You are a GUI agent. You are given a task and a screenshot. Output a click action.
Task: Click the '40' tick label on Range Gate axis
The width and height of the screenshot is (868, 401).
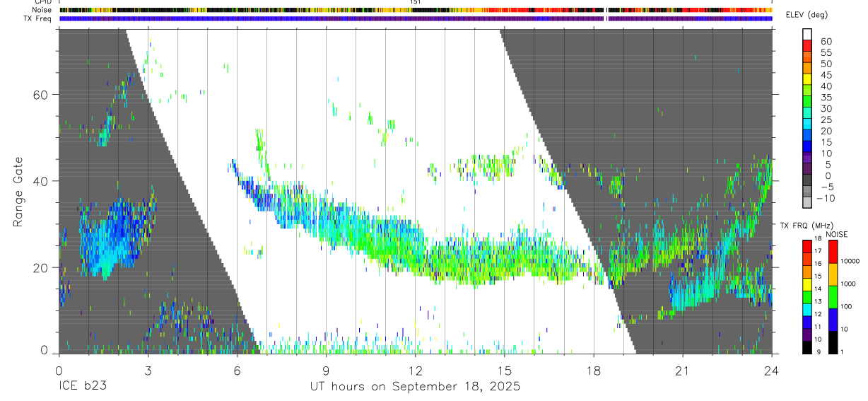pyautogui.click(x=40, y=181)
